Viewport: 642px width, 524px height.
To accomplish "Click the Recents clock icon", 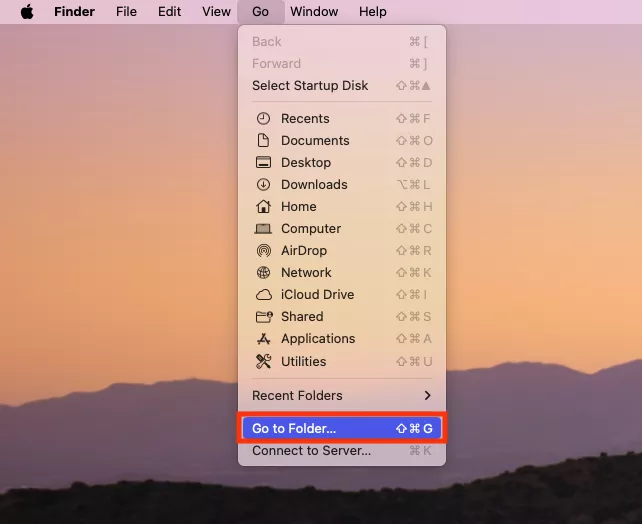I will point(263,119).
